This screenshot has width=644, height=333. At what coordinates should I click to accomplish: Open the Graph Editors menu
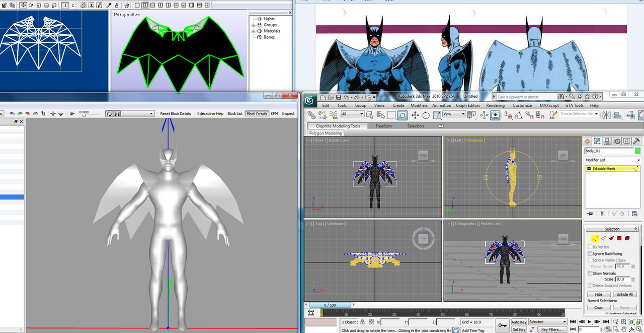coord(468,105)
